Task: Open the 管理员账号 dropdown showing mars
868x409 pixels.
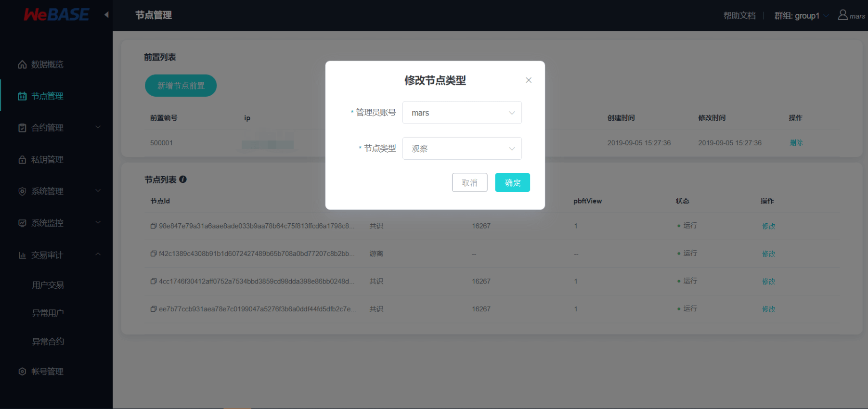Action: click(x=462, y=113)
